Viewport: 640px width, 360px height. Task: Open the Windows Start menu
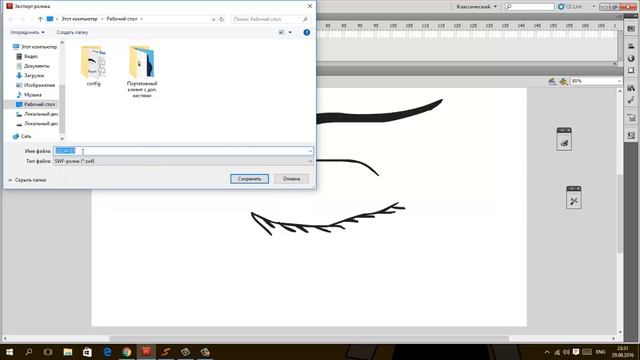pos(9,352)
